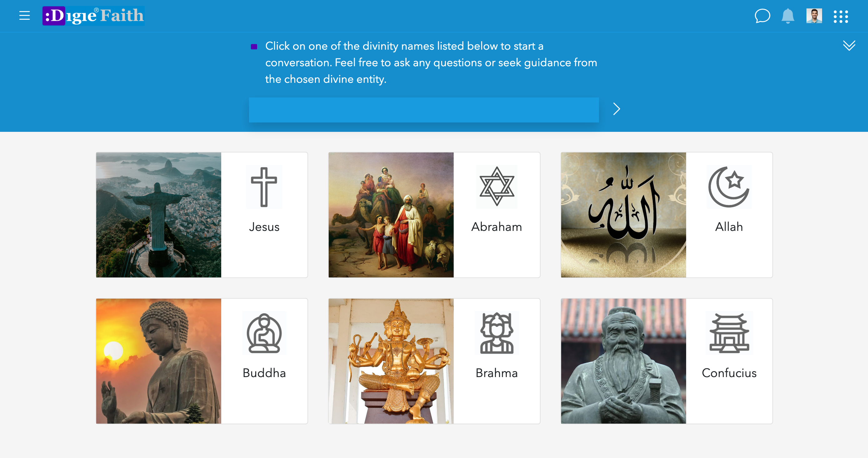Click the crescent and star icon
The width and height of the screenshot is (868, 458).
click(x=729, y=187)
